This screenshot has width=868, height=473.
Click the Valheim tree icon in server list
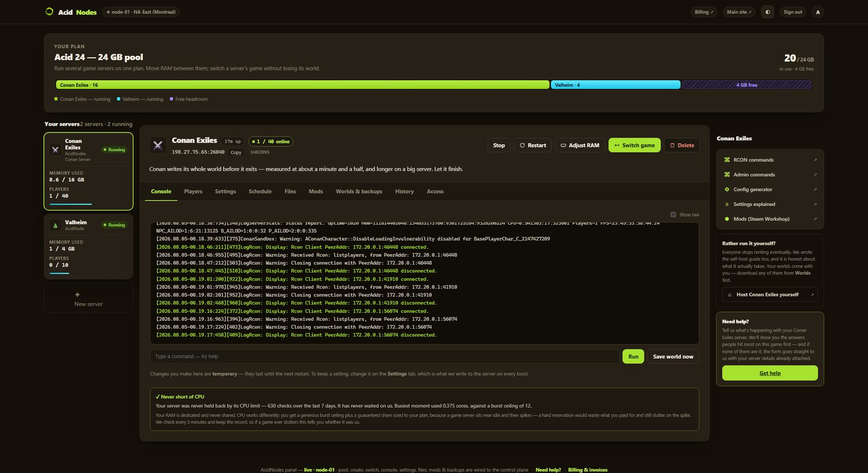coord(55,225)
